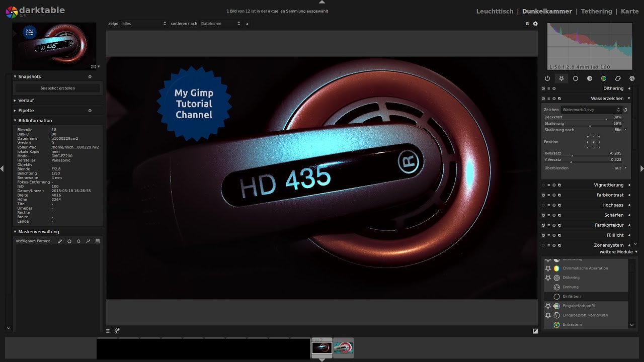Toggle favorite star for Eingabefarbprofil
Viewport: 644px width, 362px height.
tap(548, 306)
